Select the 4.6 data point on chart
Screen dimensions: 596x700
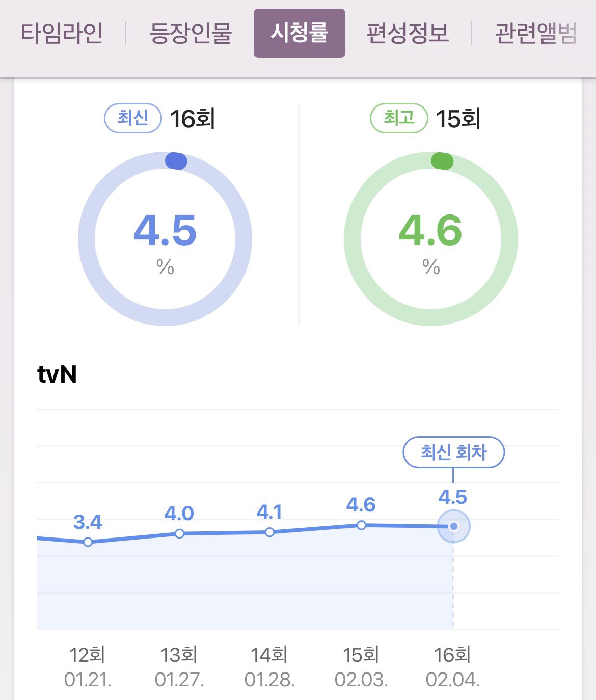(x=361, y=525)
